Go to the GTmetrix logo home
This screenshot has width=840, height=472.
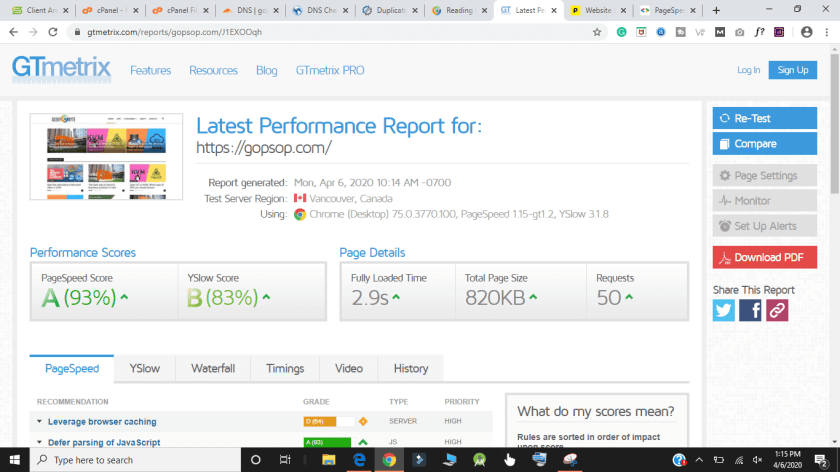[61, 69]
